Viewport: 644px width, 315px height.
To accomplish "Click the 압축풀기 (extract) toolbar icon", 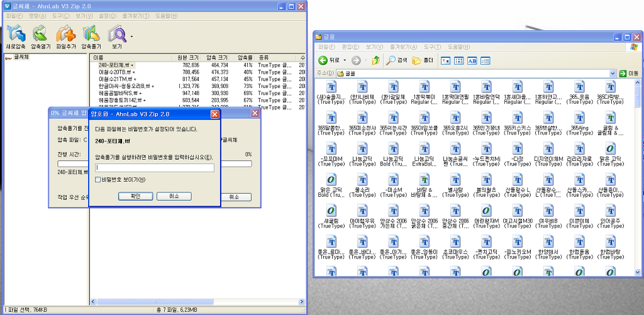I will point(92,33).
